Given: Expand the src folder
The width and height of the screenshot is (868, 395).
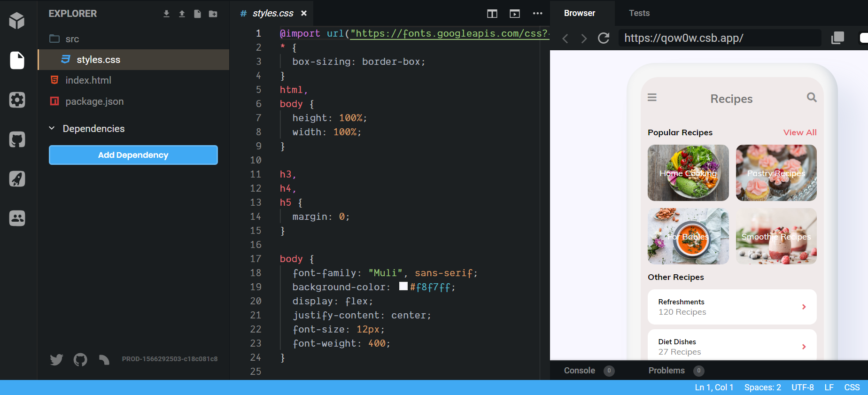Looking at the screenshot, I should pyautogui.click(x=72, y=39).
